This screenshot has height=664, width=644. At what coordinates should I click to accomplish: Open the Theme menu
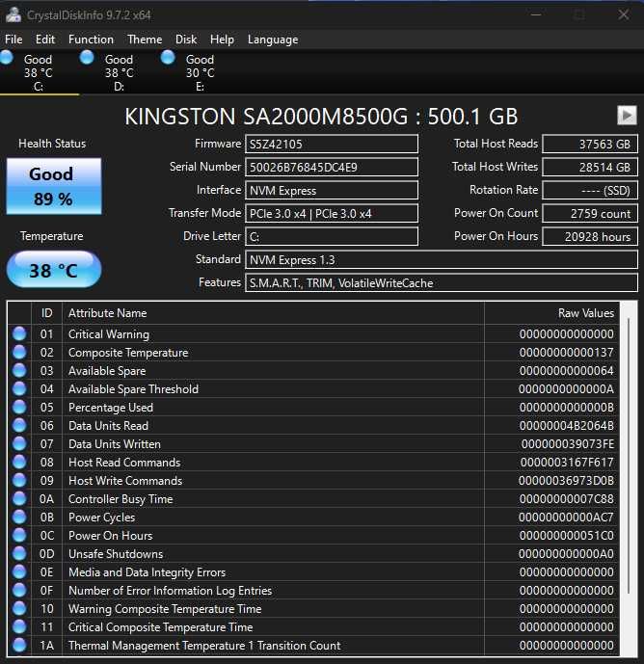point(145,40)
